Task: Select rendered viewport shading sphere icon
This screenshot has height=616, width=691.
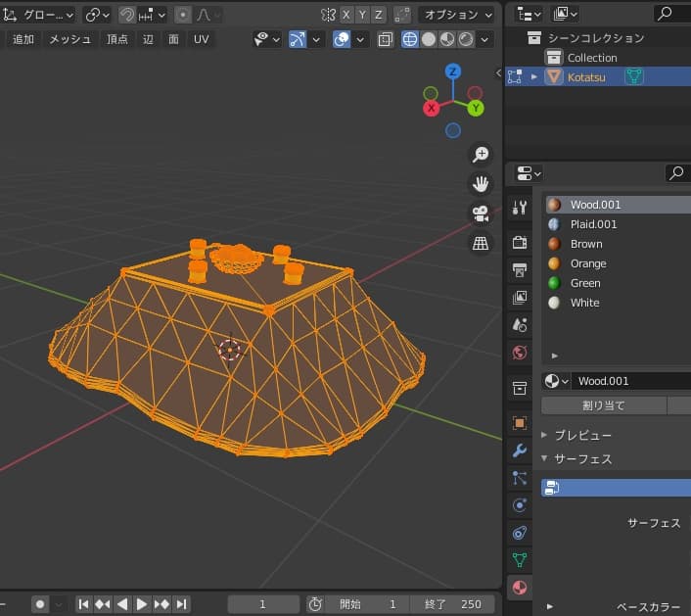Action: pyautogui.click(x=466, y=39)
